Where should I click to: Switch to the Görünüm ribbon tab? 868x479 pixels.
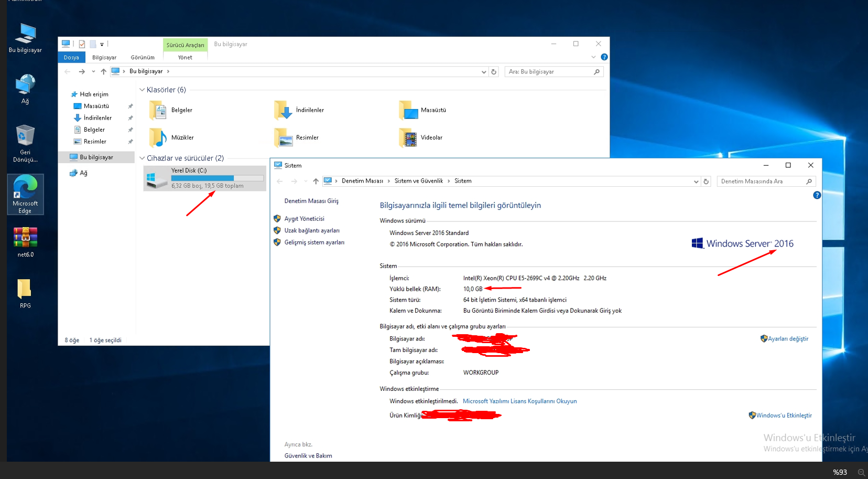point(143,57)
